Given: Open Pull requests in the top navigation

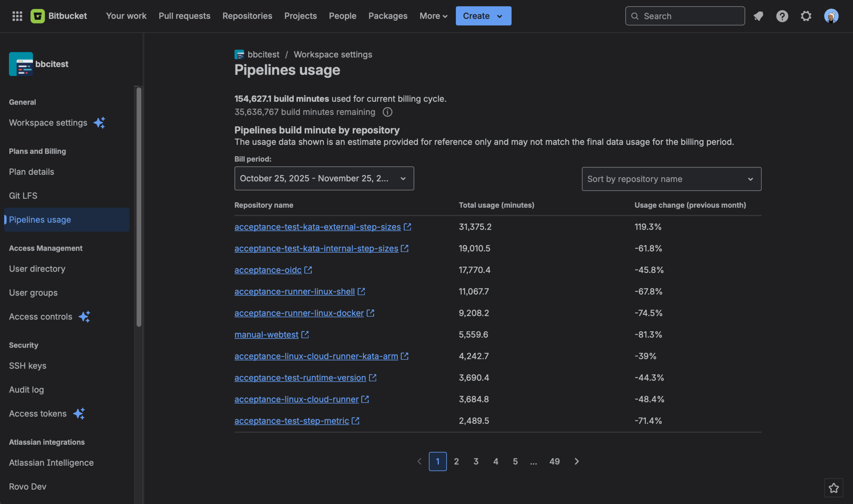Looking at the screenshot, I should (184, 16).
